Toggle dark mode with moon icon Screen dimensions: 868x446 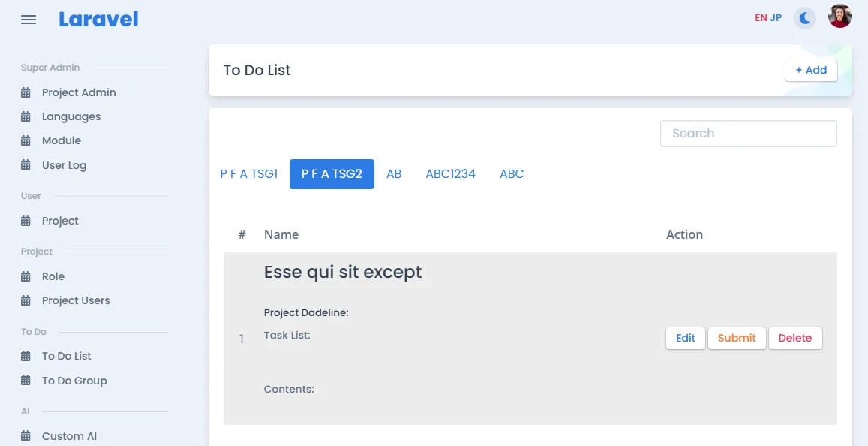[x=805, y=18]
